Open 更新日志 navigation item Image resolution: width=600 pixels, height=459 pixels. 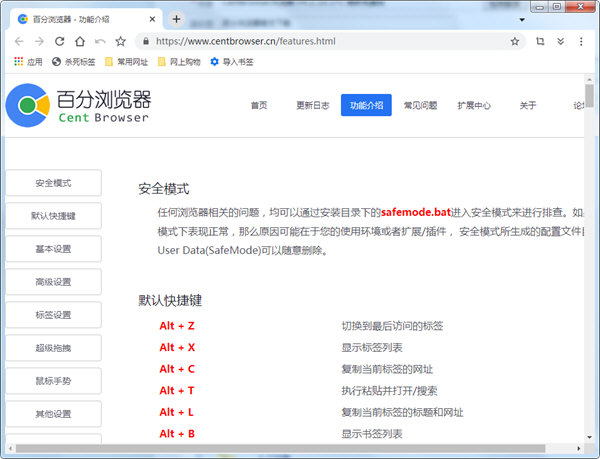(313, 105)
